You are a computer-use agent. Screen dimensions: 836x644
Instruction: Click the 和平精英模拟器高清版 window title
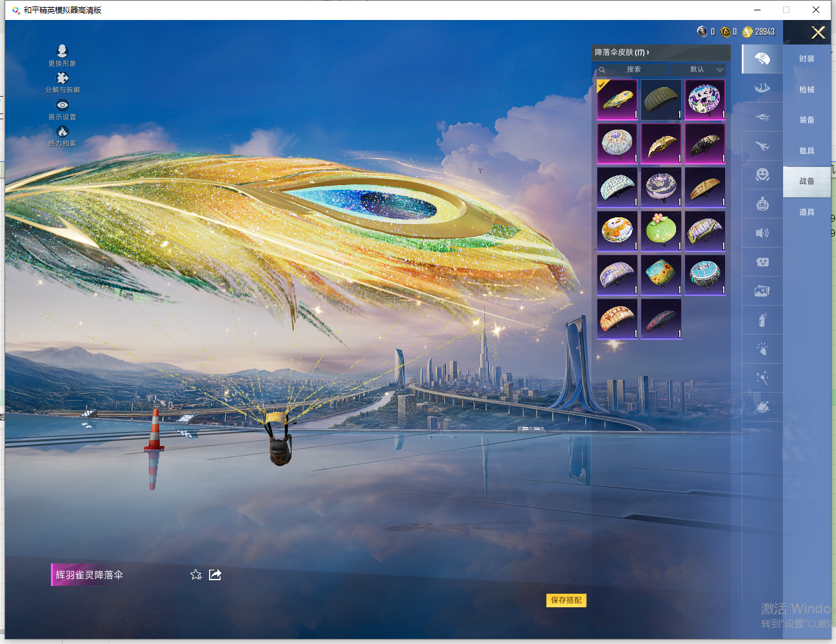pos(63,10)
